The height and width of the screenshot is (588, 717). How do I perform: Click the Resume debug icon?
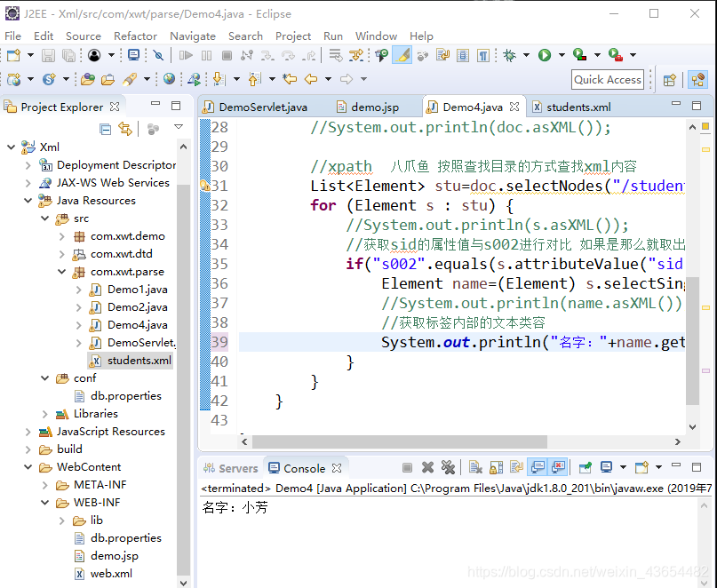[x=186, y=55]
